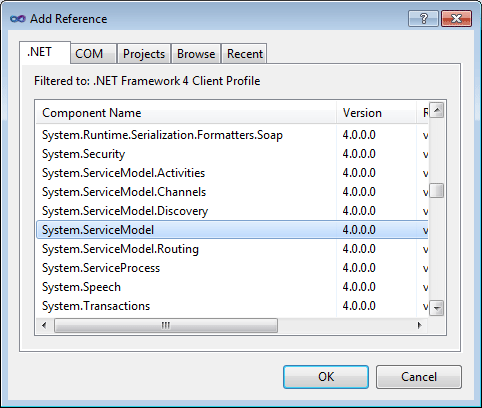Click the horizontal scrollbar right arrow
This screenshot has width=482, height=408.
pos(419,325)
